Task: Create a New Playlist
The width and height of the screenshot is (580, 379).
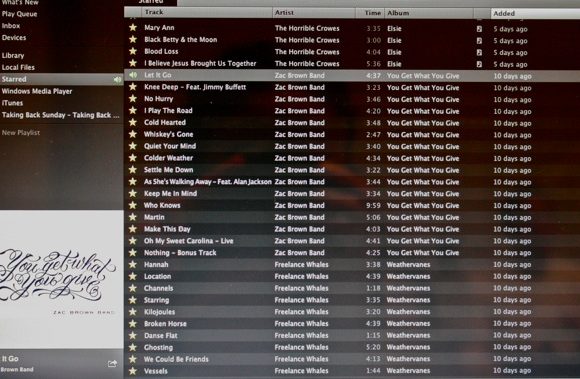Action: point(21,132)
